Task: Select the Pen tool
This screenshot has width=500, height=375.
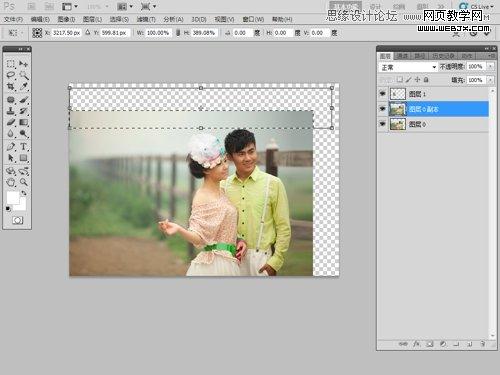Action: click(11, 146)
